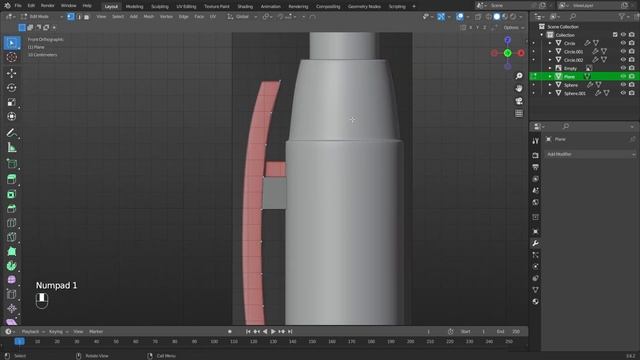
Task: Click the pan hand icon in viewport
Action: 519,88
